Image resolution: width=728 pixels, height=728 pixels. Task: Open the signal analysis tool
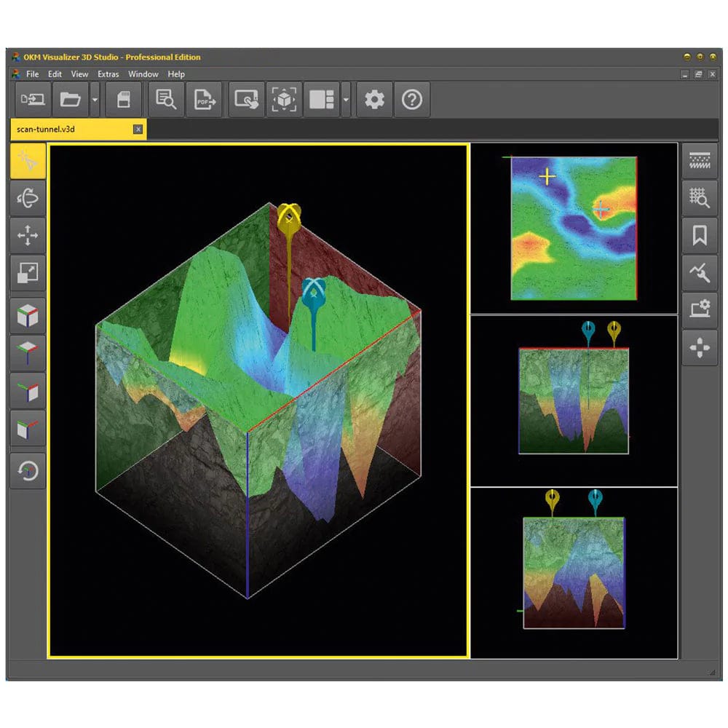click(700, 273)
